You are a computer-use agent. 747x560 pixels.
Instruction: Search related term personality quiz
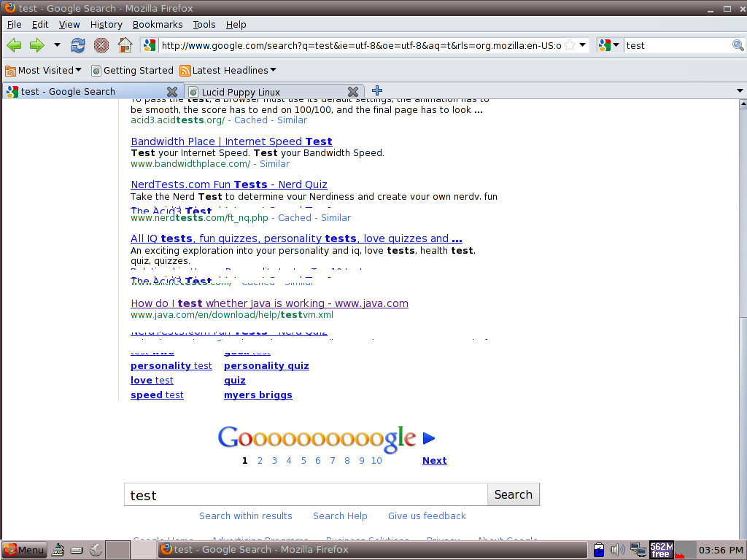tap(266, 366)
